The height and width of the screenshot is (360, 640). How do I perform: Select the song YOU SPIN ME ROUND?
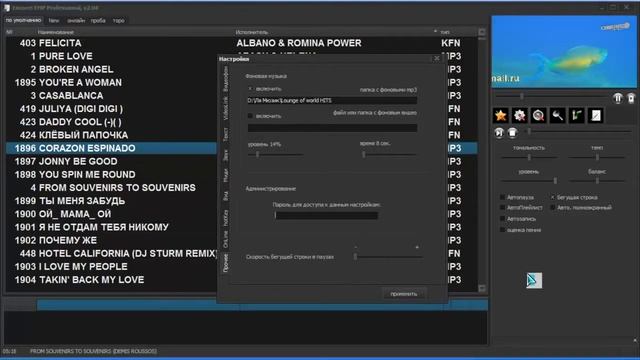point(87,174)
